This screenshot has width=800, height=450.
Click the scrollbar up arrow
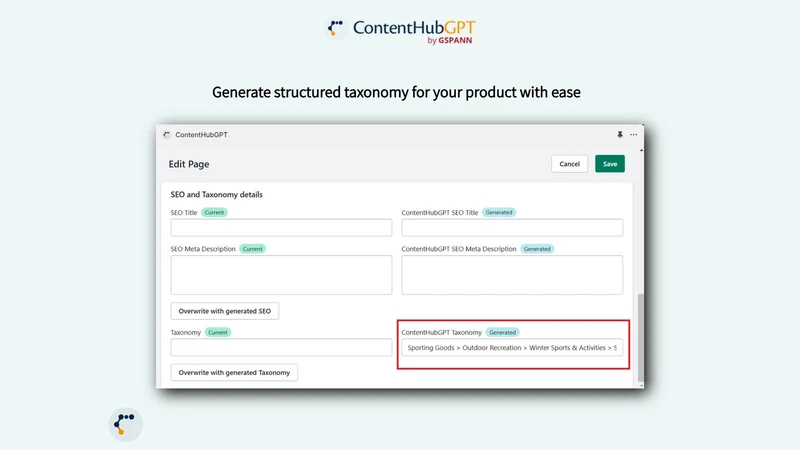(641, 151)
